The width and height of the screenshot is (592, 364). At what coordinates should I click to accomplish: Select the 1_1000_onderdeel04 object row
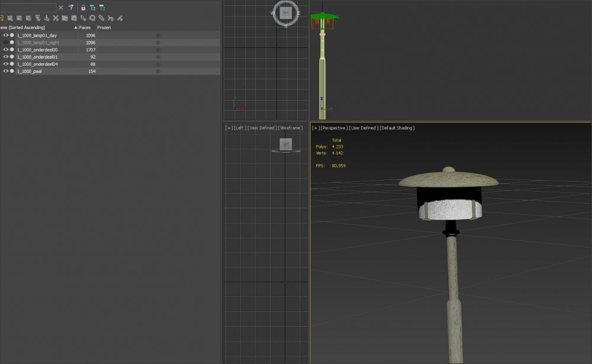pyautogui.click(x=38, y=64)
